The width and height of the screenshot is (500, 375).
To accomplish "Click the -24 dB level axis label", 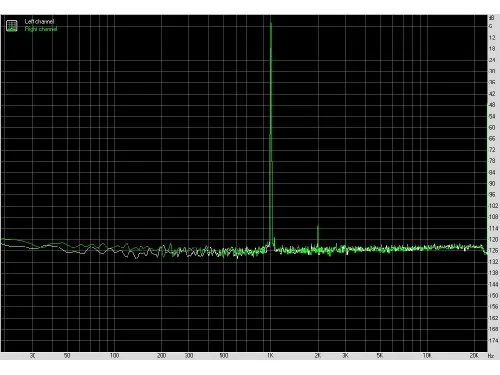I will (x=492, y=60).
